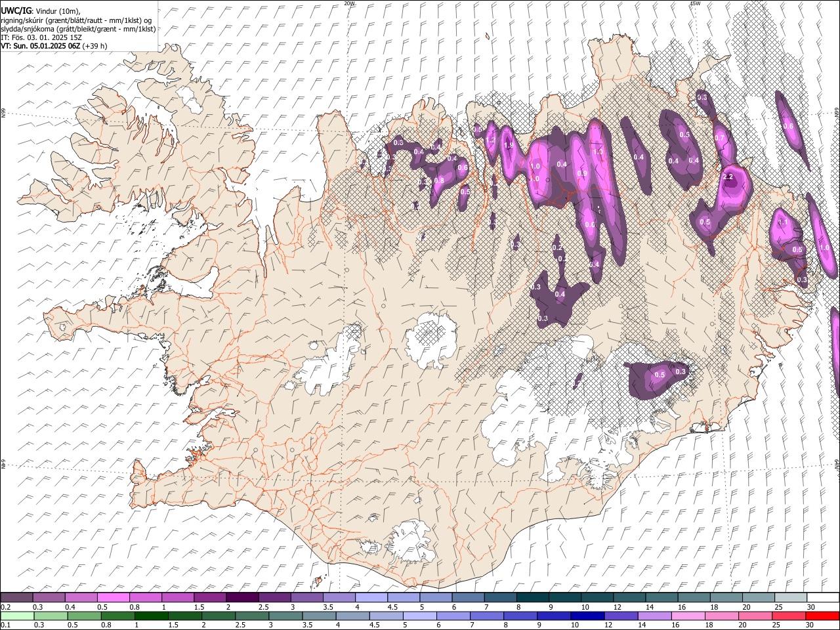
Task: Click the darkest green swatch between 1 and 1.5
Action: [152, 616]
